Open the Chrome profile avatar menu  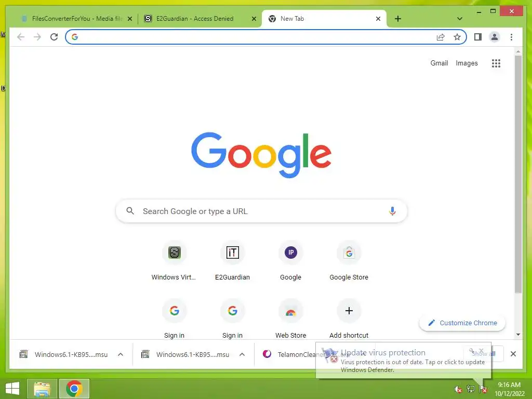pos(495,37)
